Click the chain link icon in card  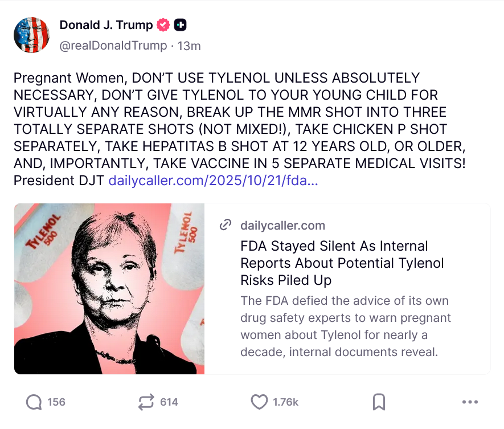[226, 225]
